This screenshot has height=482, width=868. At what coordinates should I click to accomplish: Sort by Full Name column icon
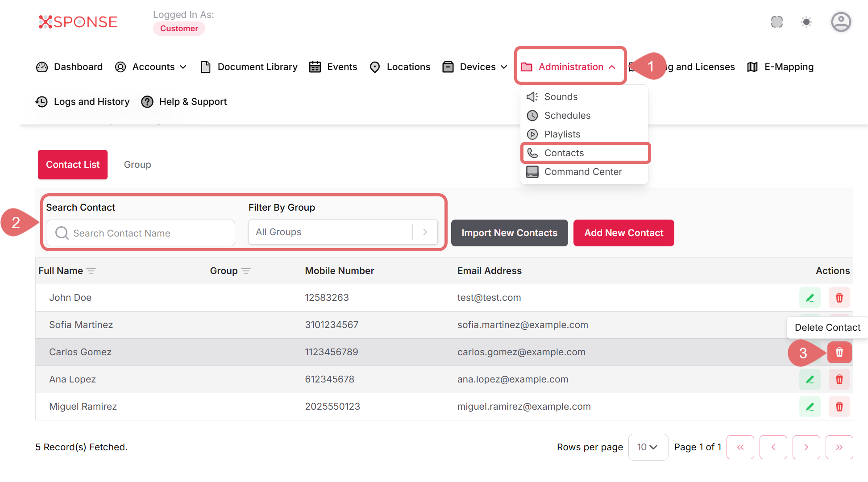click(x=91, y=271)
